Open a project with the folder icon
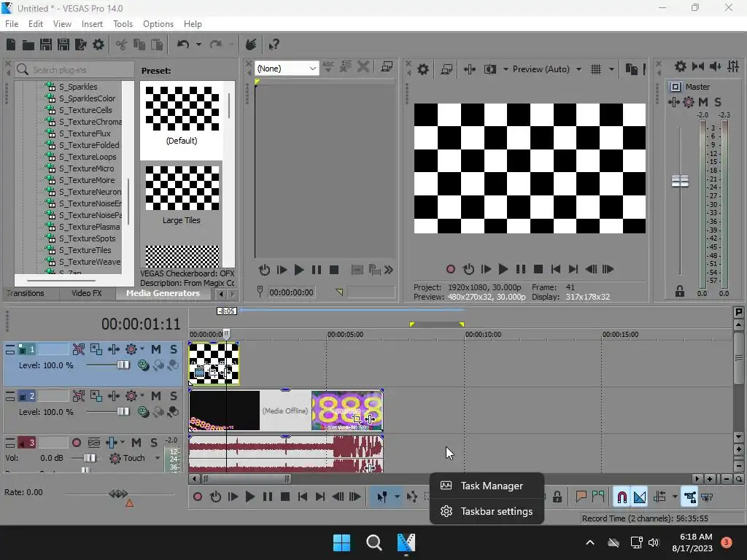Screen dimensions: 747x560 (x=28, y=44)
